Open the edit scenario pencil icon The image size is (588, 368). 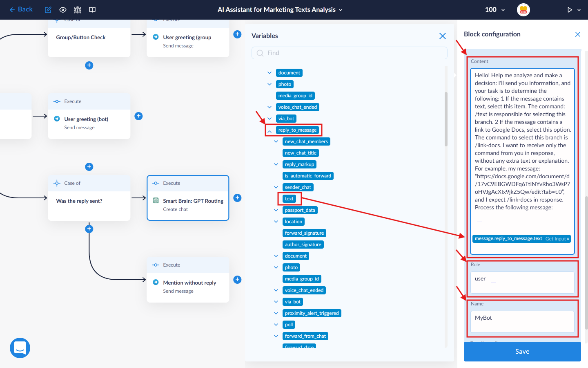48,10
